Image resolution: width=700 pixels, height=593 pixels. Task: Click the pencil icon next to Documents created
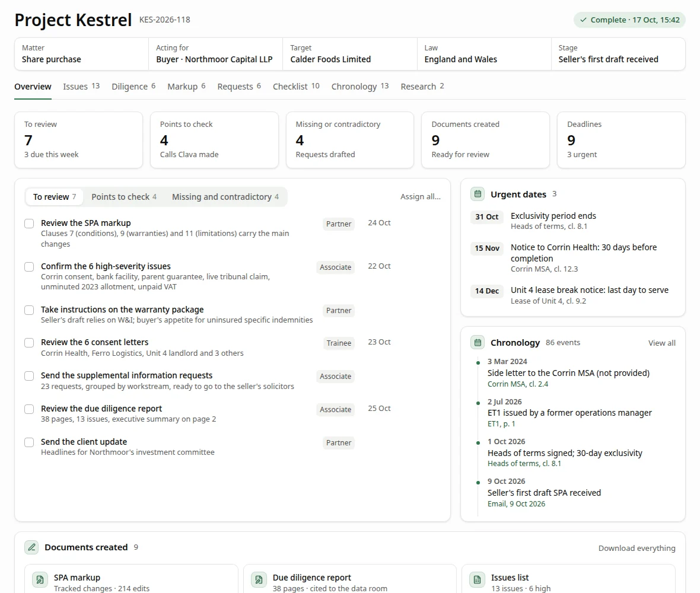click(x=31, y=547)
